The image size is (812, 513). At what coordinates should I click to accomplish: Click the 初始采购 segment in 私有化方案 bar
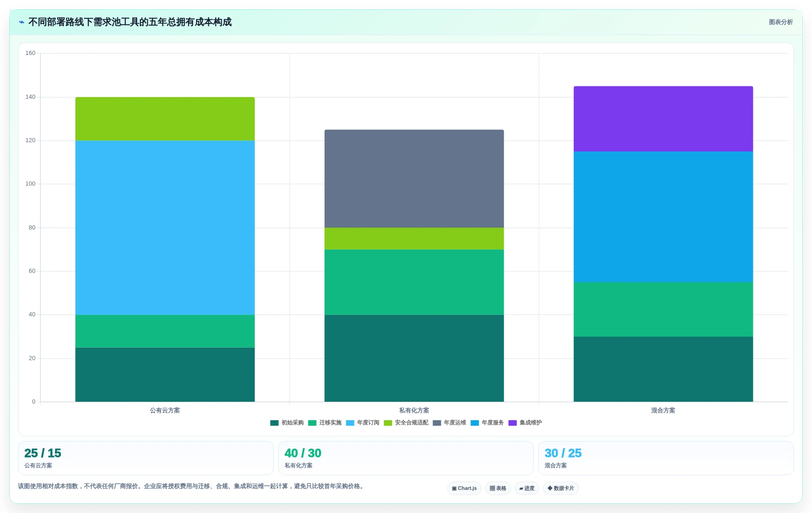(x=414, y=358)
